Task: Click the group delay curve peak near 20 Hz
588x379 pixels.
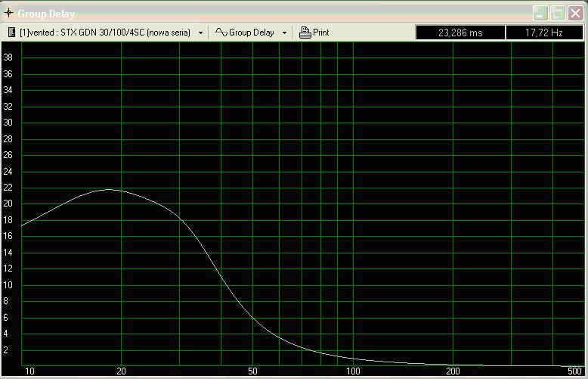Action: [x=110, y=189]
